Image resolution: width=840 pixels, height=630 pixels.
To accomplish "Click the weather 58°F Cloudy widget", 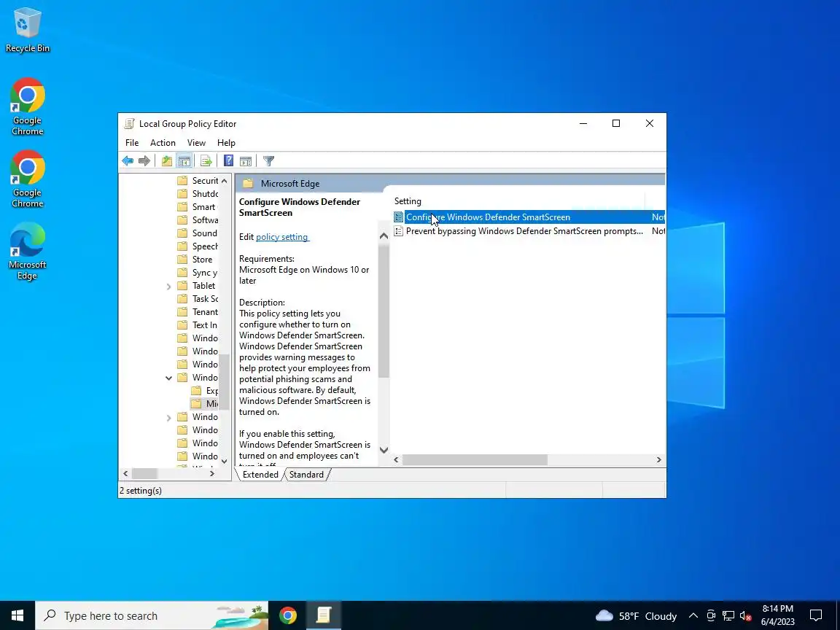I will coord(636,615).
